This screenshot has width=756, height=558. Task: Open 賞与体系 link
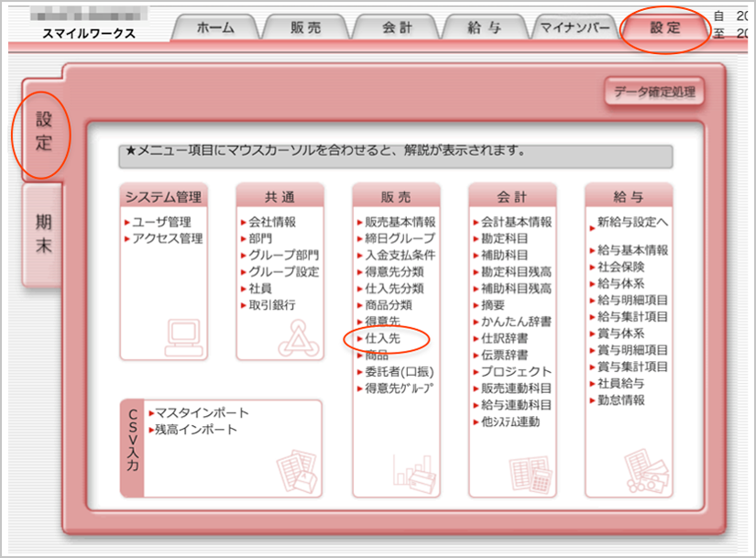[621, 334]
